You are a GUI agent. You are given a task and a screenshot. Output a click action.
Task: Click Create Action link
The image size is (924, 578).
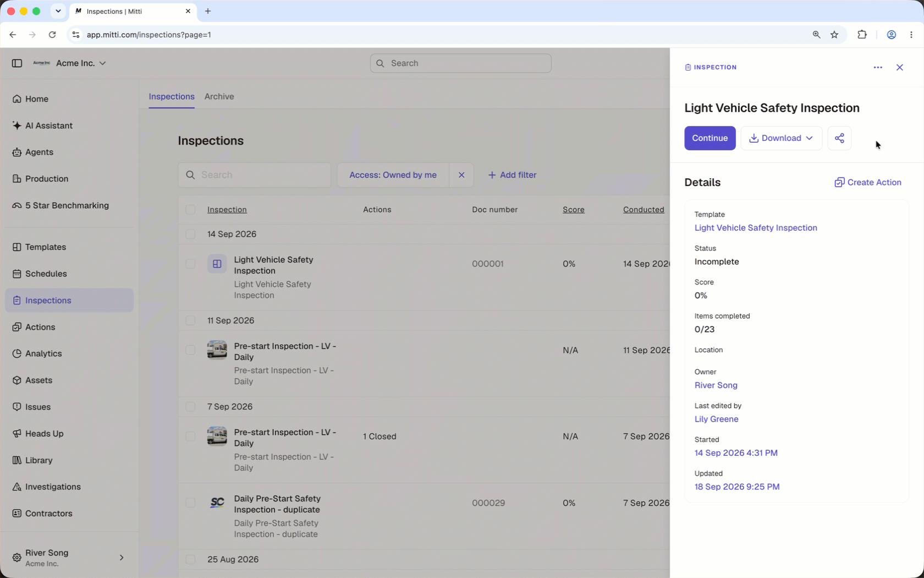867,182
